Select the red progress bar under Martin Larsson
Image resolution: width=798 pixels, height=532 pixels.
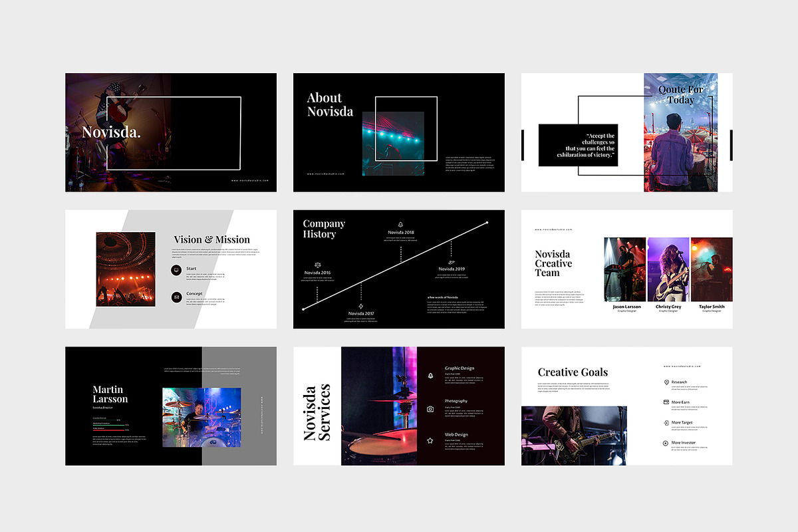point(108,430)
